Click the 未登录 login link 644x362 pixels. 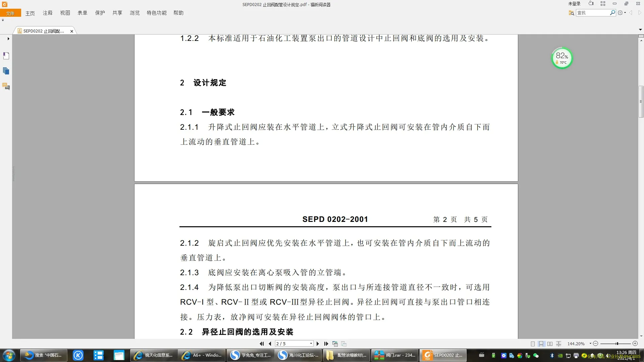(x=574, y=4)
